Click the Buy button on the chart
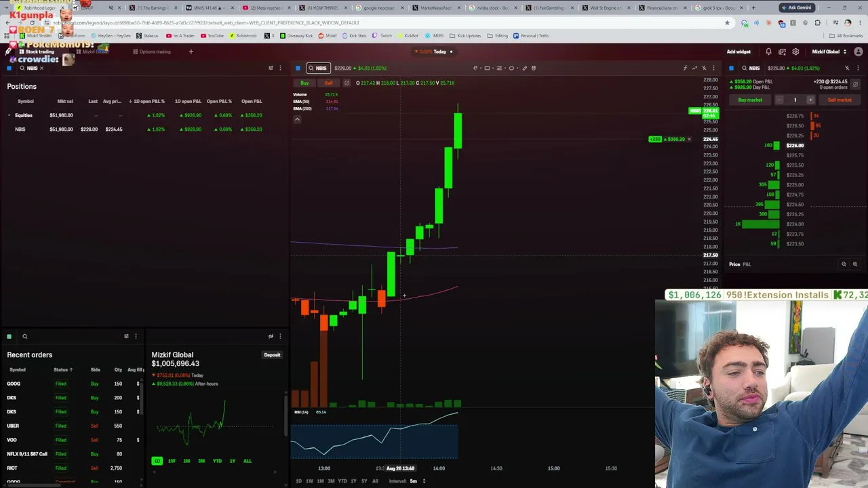The image size is (868, 488). [304, 83]
